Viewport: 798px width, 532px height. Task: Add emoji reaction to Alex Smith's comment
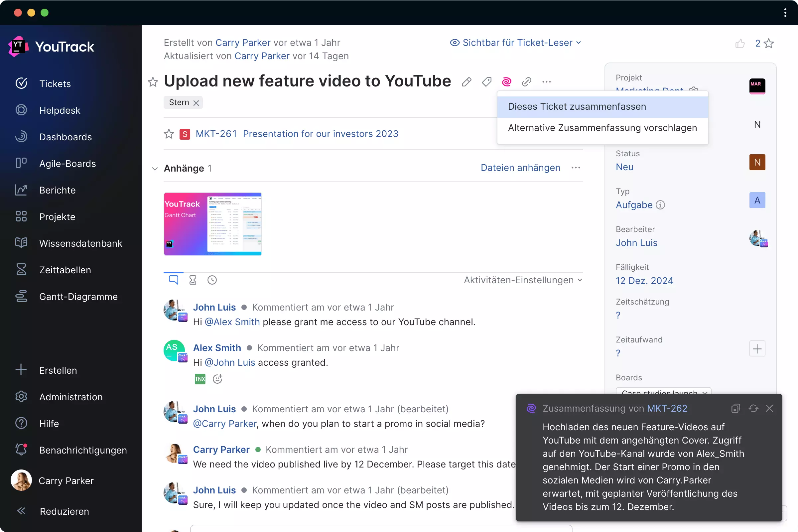[217, 379]
